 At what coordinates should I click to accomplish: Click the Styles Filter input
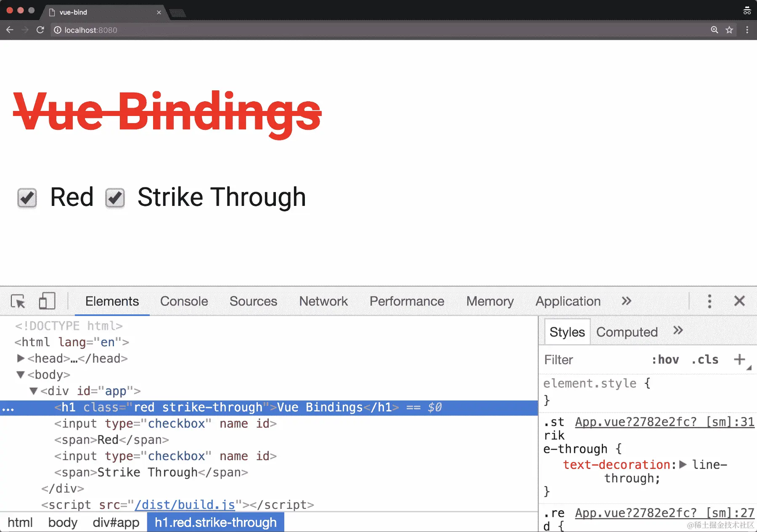(593, 360)
